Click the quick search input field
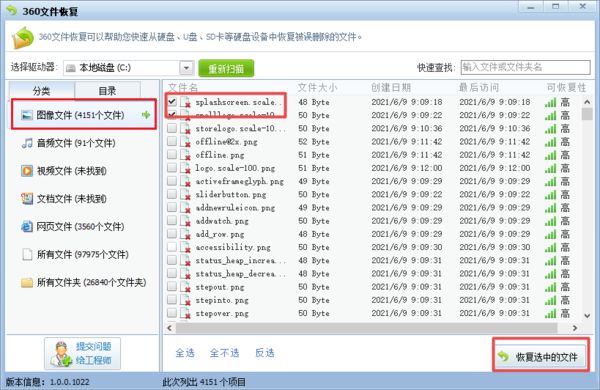Viewport: 600px width, 390px height. click(525, 67)
